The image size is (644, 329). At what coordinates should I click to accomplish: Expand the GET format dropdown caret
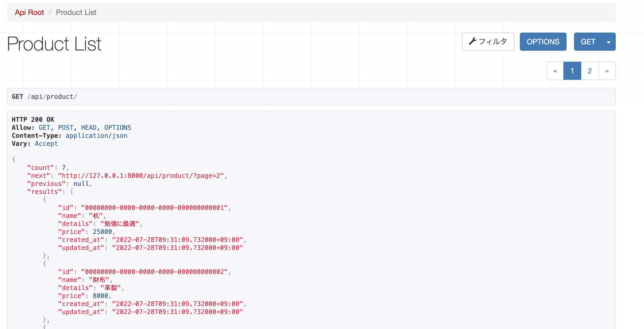[x=609, y=42]
